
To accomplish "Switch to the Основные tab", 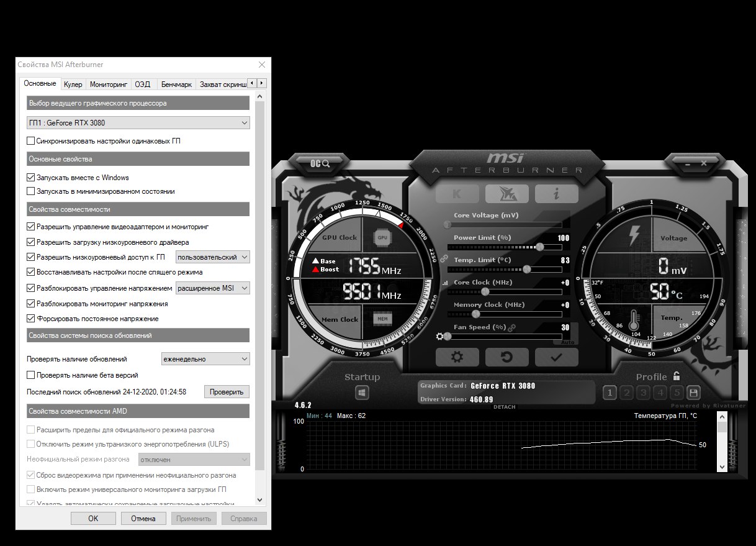I will (x=40, y=83).
